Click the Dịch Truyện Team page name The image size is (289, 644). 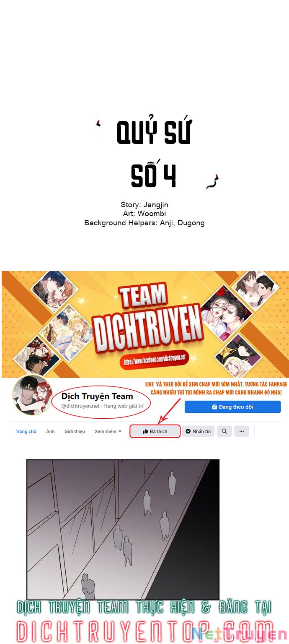point(97,396)
